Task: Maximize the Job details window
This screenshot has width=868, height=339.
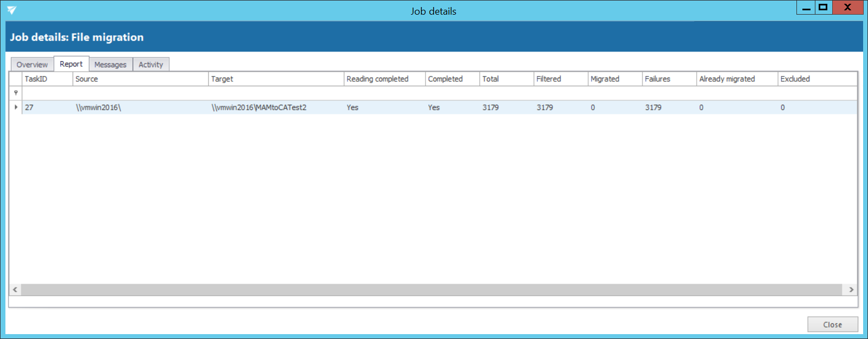Action: (823, 8)
